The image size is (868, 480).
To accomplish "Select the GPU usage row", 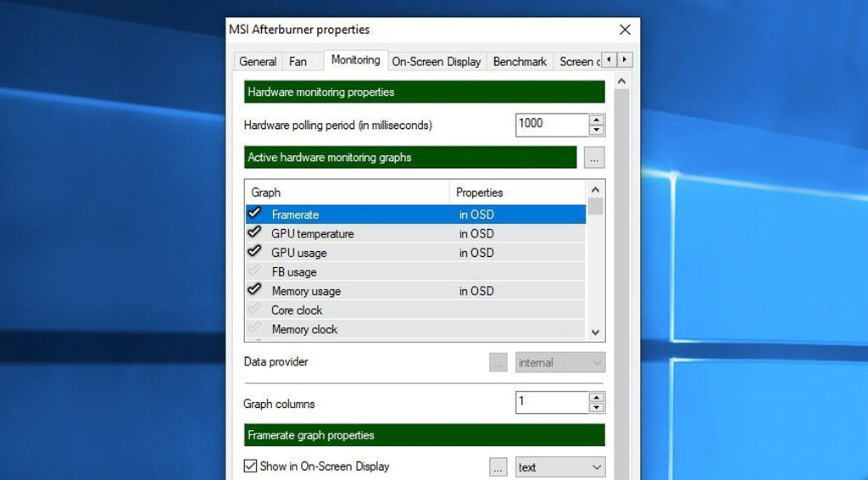I will [415, 253].
